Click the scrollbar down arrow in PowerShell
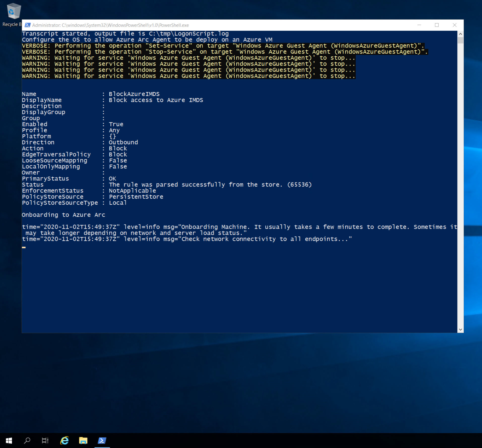Image resolution: width=482 pixels, height=448 pixels. (x=461, y=329)
